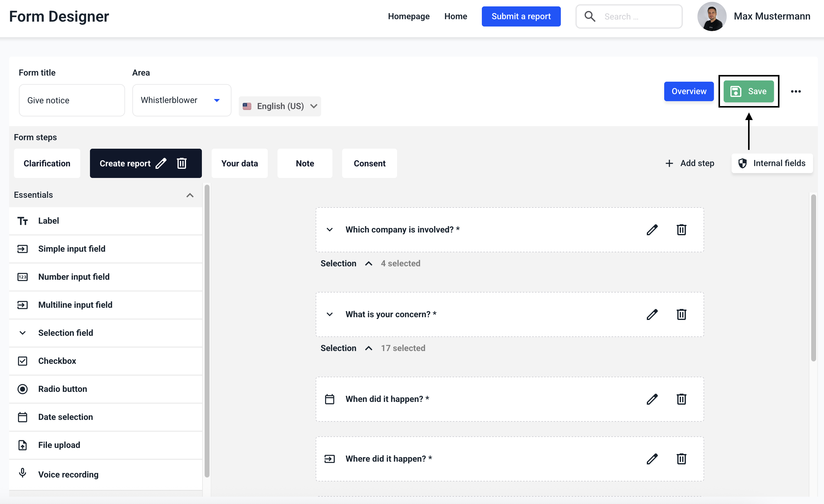Switch to the Your data step
This screenshot has height=504, width=824.
(x=239, y=163)
